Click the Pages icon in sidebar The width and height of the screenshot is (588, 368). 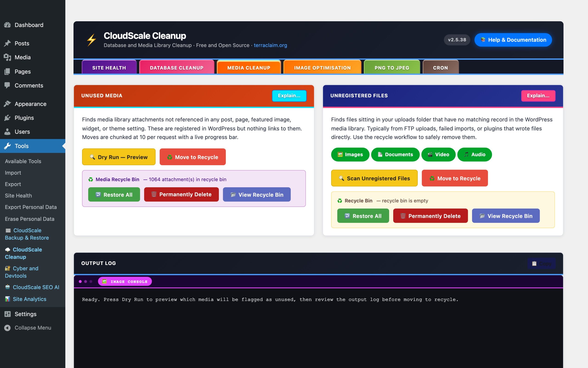point(7,71)
